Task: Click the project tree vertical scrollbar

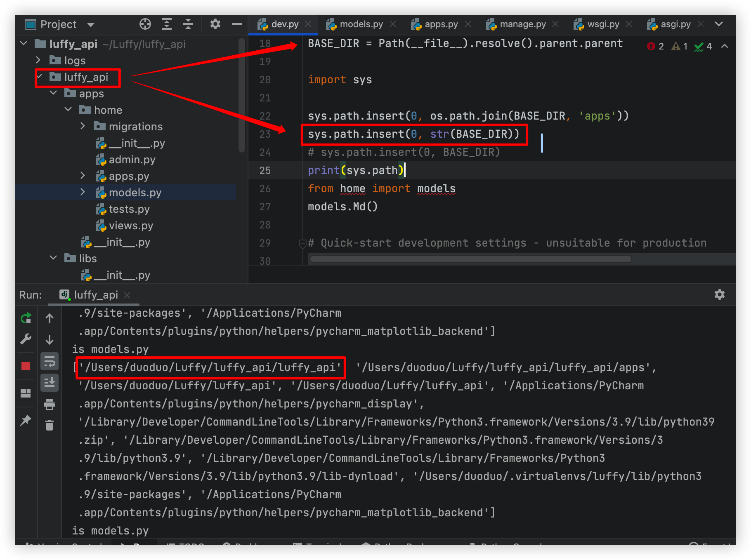Action: click(x=242, y=95)
